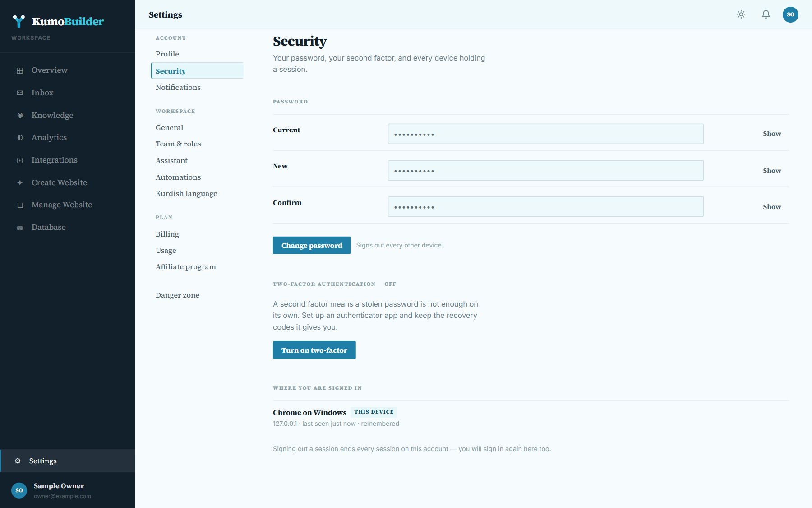Go to Inbox page
Screen dimensions: 812x508
coord(68,93)
